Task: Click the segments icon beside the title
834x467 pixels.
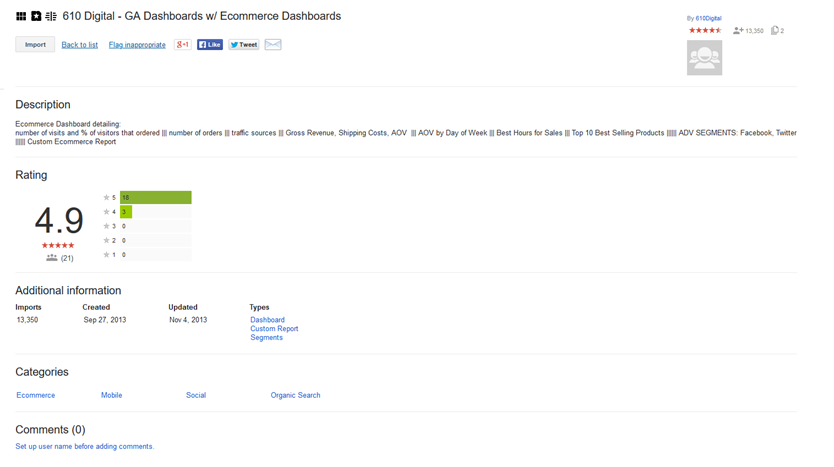Action: (51, 17)
